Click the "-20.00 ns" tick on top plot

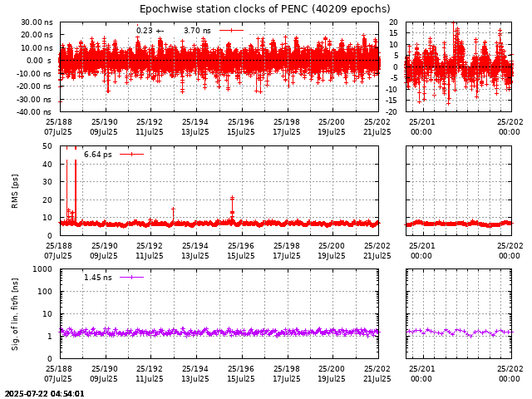point(35,86)
